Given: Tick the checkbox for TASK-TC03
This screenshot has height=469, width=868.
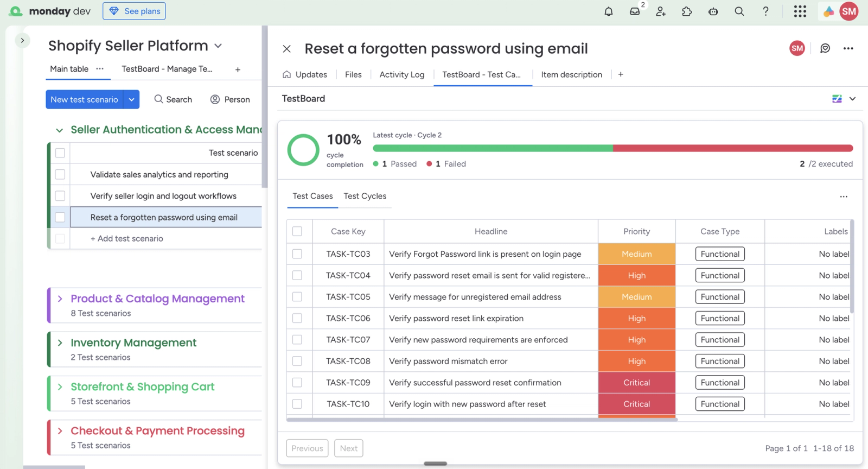Looking at the screenshot, I should coord(297,254).
